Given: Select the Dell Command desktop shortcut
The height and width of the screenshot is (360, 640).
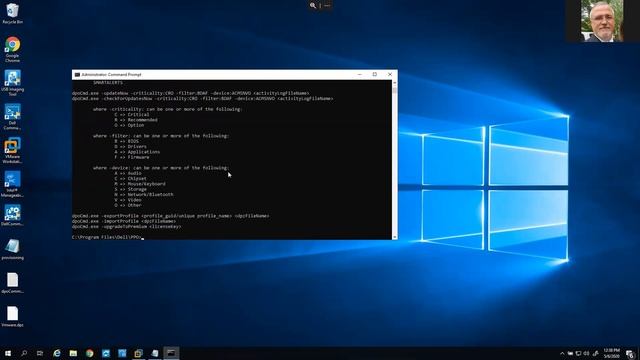Looking at the screenshot, I should coord(13,117).
